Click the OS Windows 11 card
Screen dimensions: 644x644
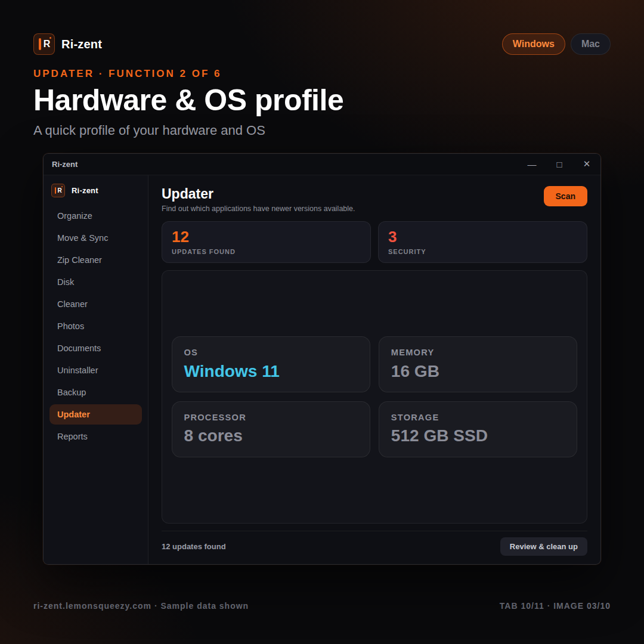pyautogui.click(x=271, y=364)
